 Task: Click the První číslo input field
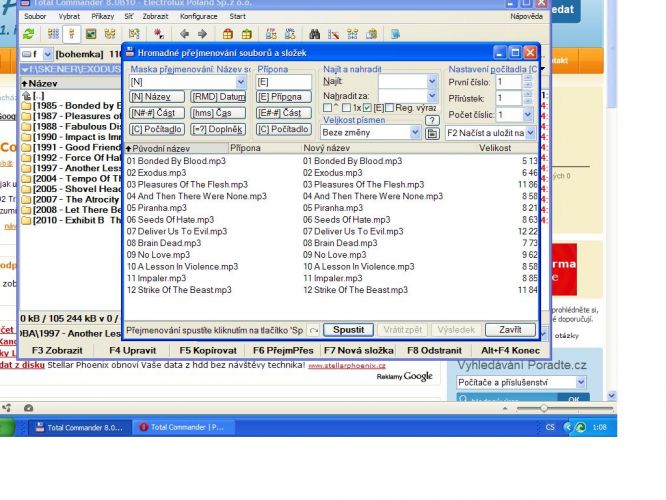click(509, 82)
